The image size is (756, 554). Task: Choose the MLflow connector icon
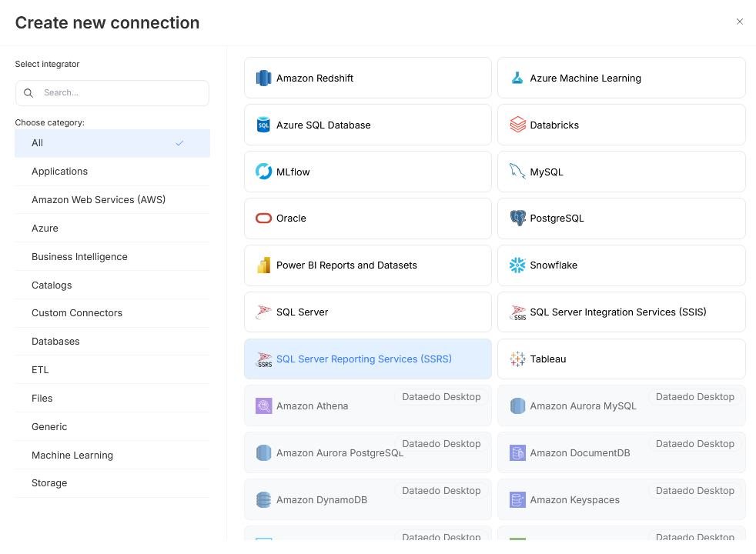coord(264,172)
